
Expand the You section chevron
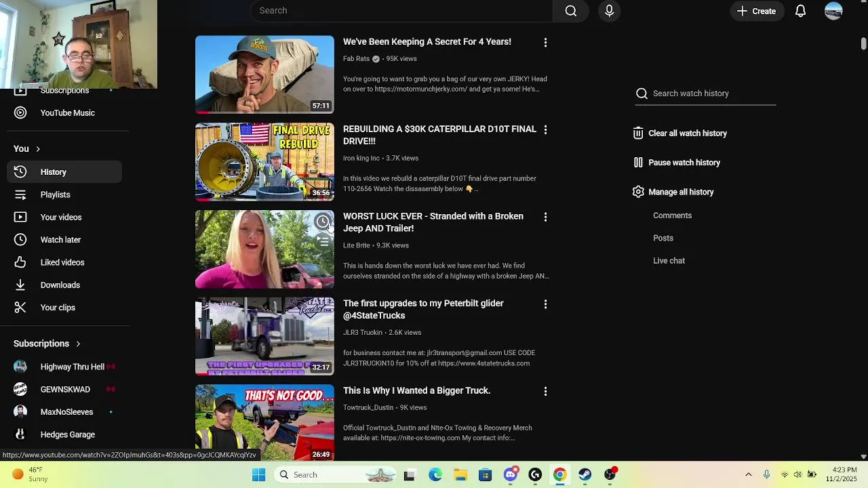pos(38,149)
